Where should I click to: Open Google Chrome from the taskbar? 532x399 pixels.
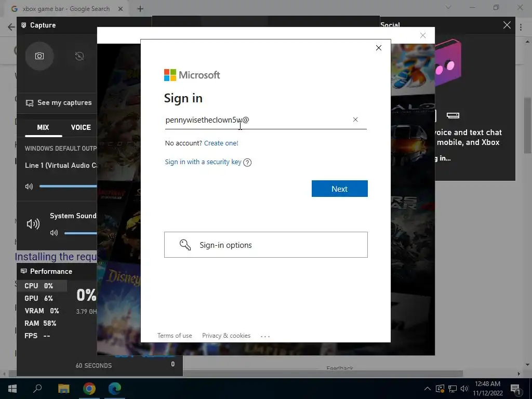click(89, 389)
